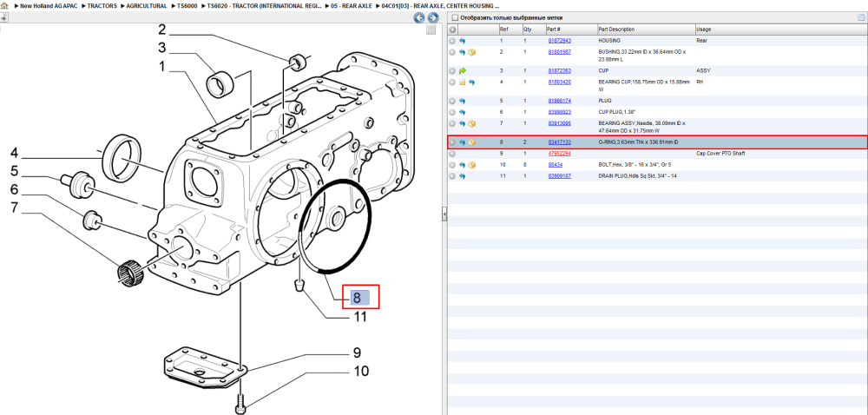
Task: Click the pin icon below the home icon
Action: pyautogui.click(x=3, y=17)
